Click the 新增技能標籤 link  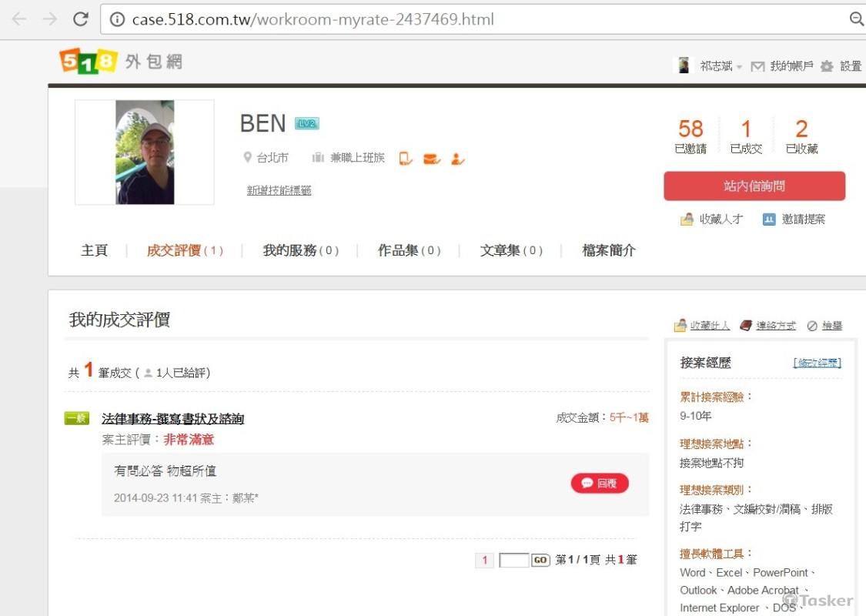(279, 190)
